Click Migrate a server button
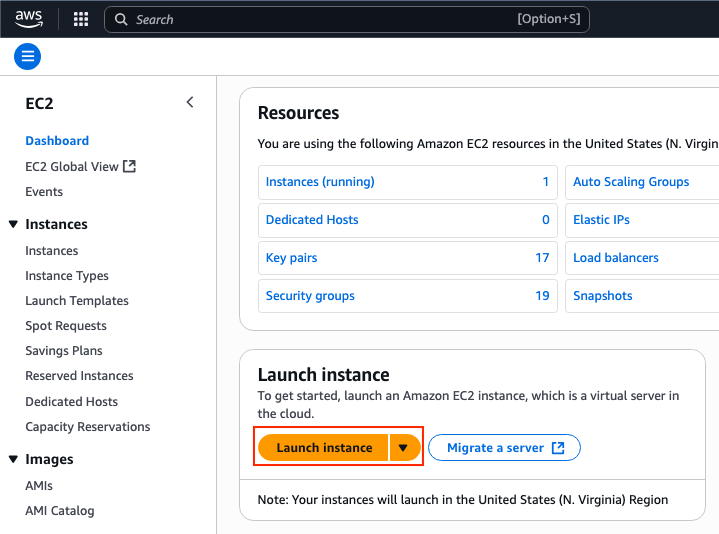719x534 pixels. pyautogui.click(x=504, y=447)
